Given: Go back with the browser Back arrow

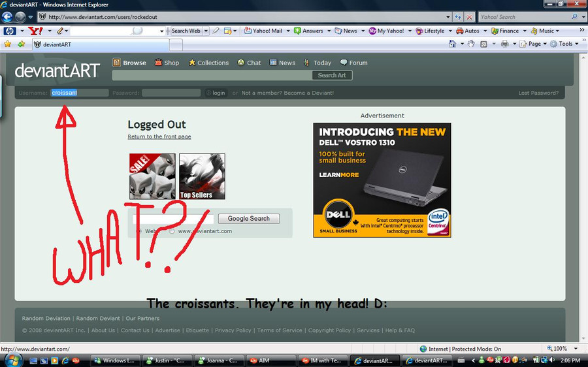Looking at the screenshot, I should (x=7, y=17).
